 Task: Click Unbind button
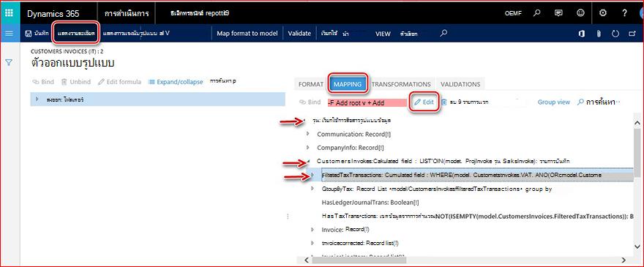coord(76,82)
